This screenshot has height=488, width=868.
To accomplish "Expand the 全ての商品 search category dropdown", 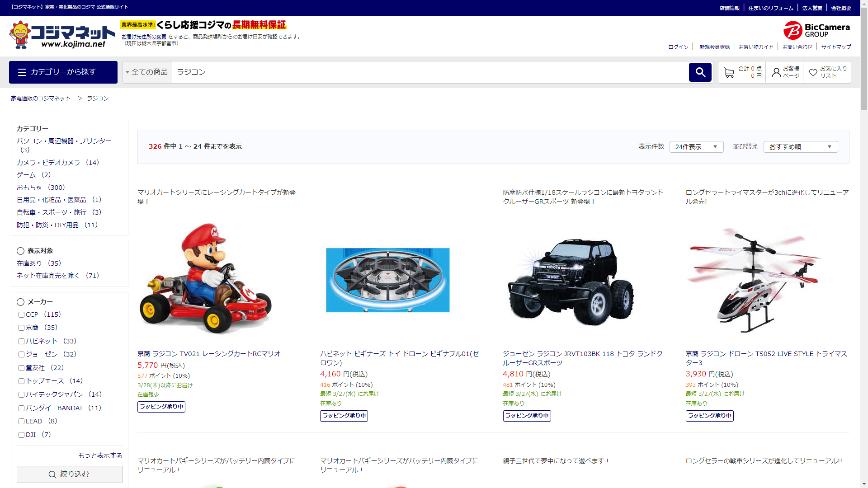I will point(147,72).
